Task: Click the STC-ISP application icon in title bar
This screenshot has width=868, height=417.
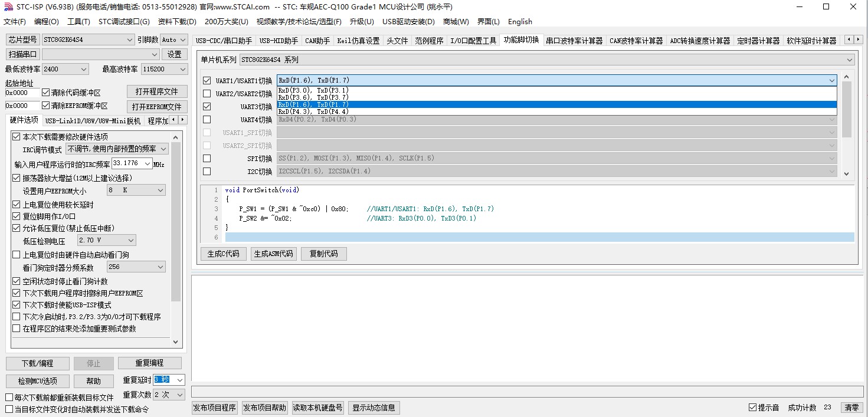Action: pyautogui.click(x=8, y=6)
